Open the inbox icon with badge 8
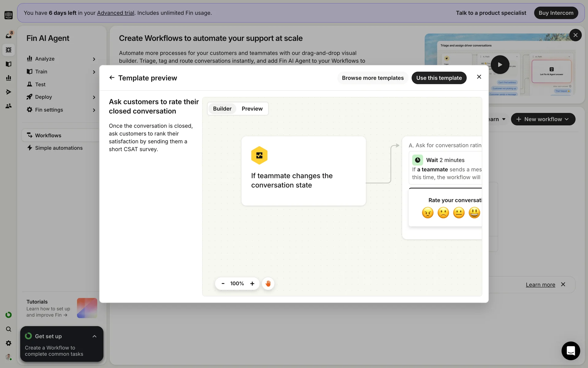The width and height of the screenshot is (588, 368). [9, 35]
